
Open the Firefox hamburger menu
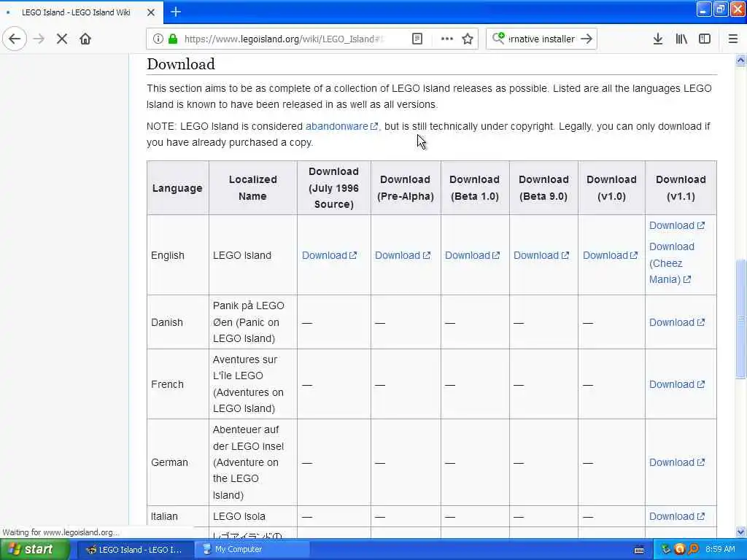[x=732, y=39]
